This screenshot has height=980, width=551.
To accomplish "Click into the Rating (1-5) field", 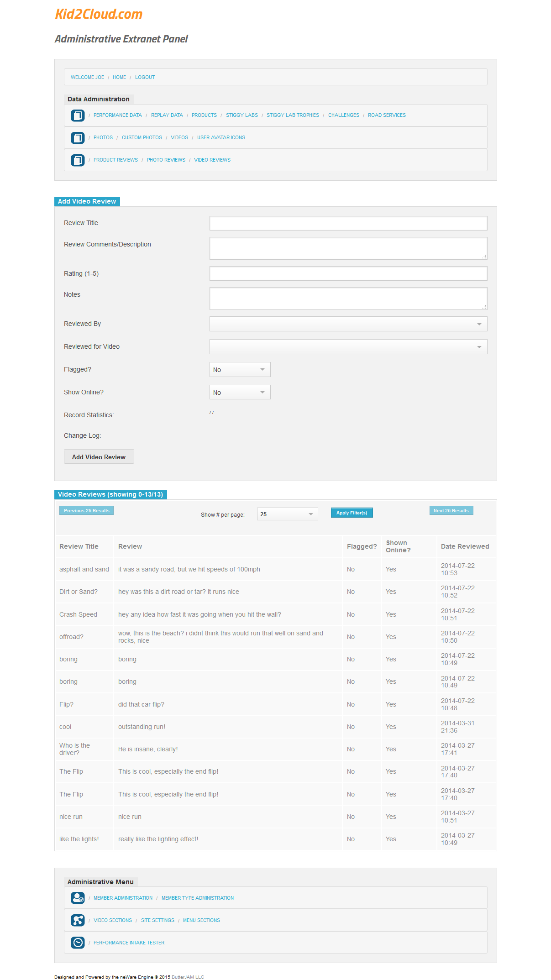I will pos(348,273).
